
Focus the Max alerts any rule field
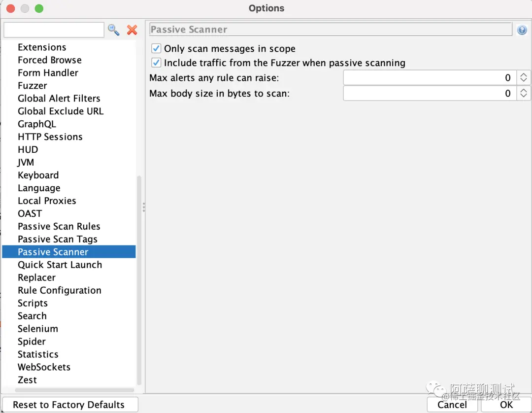click(x=430, y=78)
